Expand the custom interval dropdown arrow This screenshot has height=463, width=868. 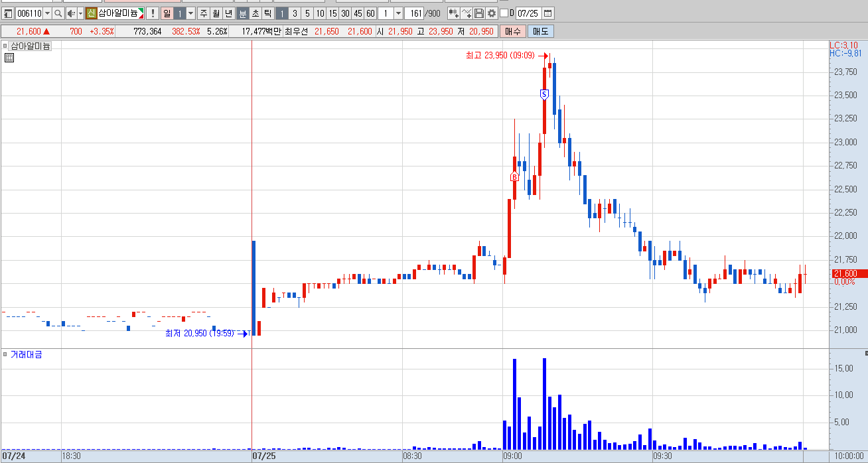[x=398, y=13]
